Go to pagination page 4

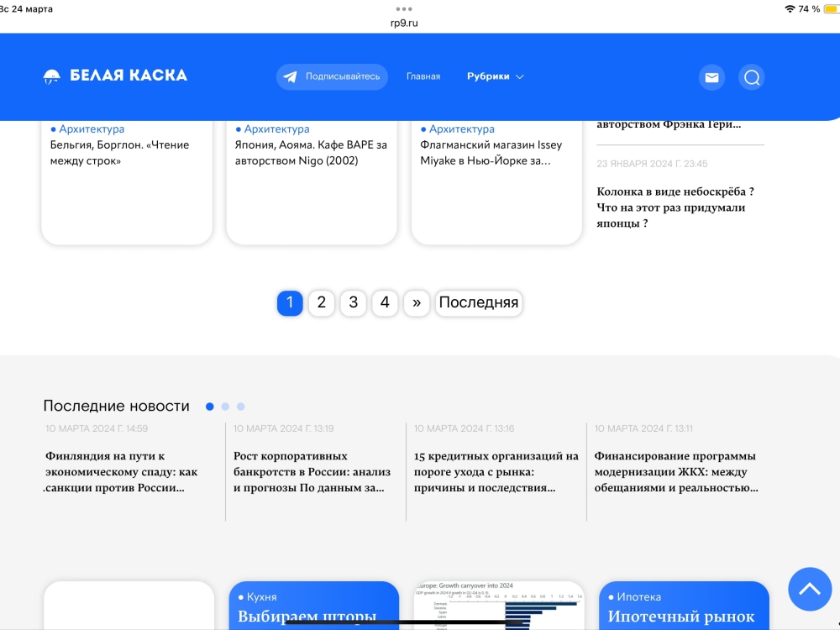tap(385, 302)
